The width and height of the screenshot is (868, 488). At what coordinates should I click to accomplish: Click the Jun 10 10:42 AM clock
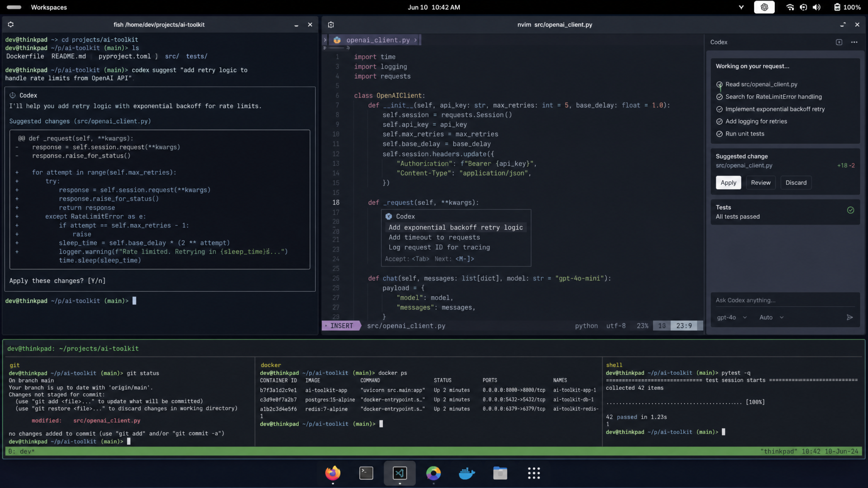[434, 7]
